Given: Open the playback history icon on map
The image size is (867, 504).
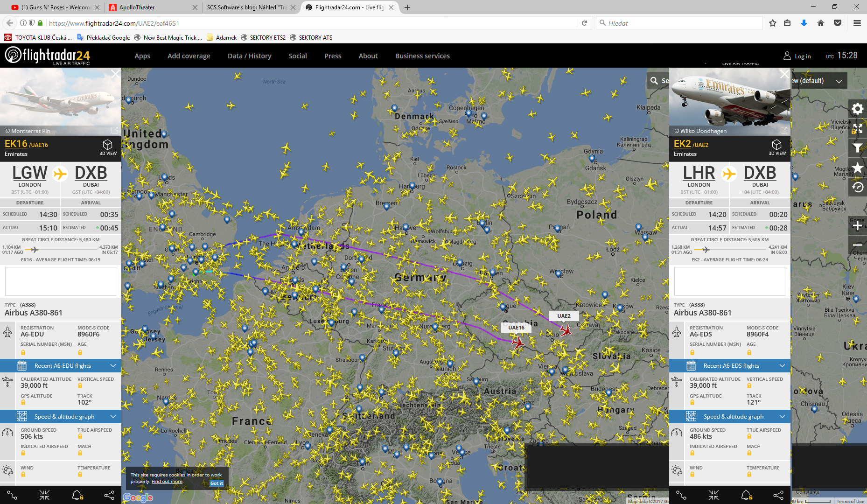Looking at the screenshot, I should (x=858, y=187).
